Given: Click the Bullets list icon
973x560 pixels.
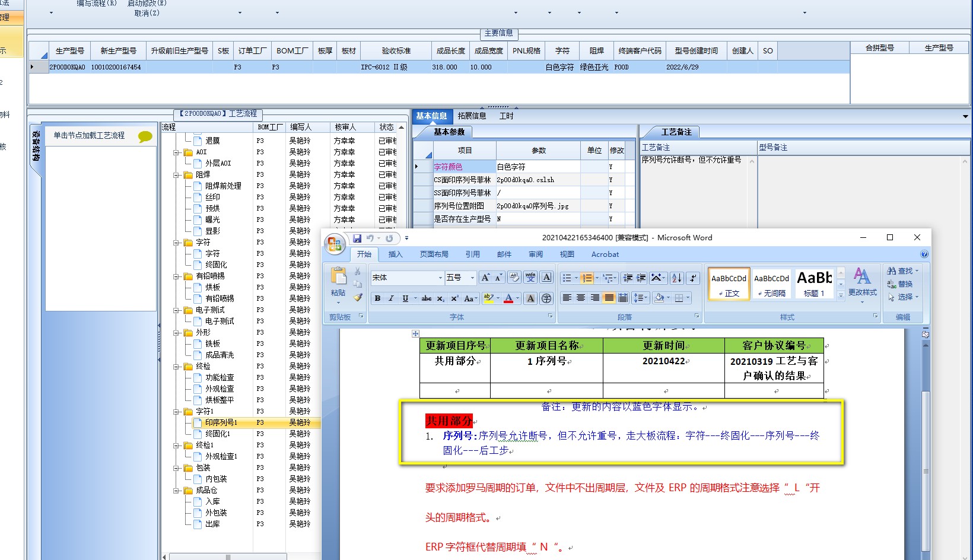Looking at the screenshot, I should pos(567,278).
